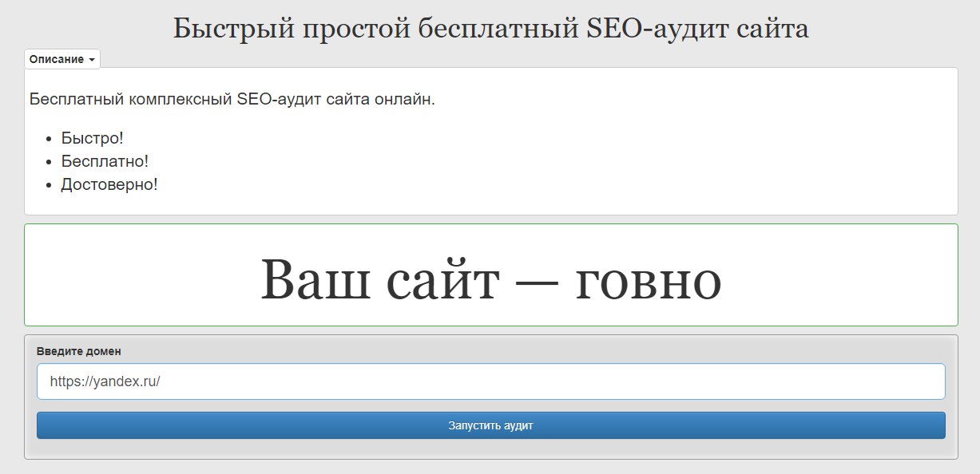
Task: Click the text Бесплатный комплексный SEO-аудит сайта онлайн.
Action: tap(232, 100)
